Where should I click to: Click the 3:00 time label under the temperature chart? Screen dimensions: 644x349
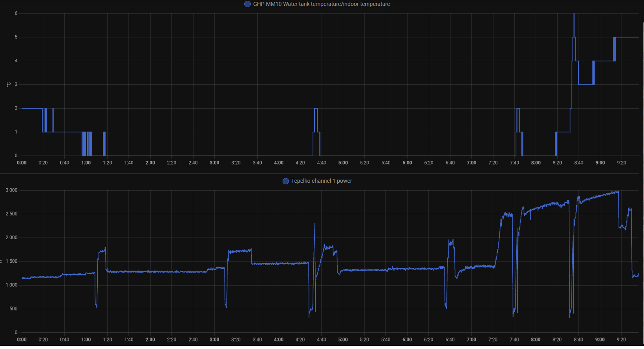214,163
